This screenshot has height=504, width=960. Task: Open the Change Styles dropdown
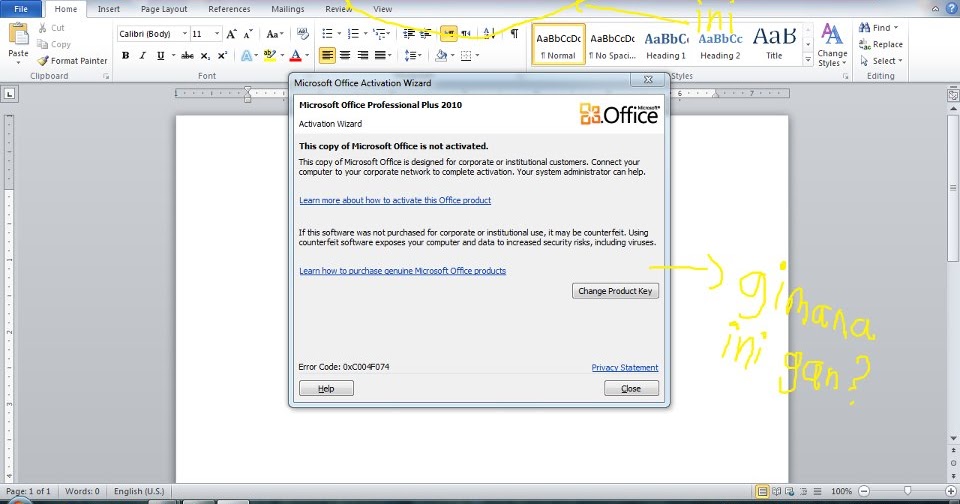click(x=832, y=45)
